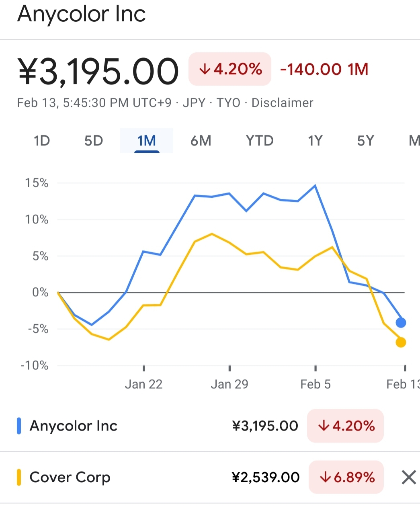Click the yellow Cover Corp endpoint dot
This screenshot has height=506, width=420.
pos(401,342)
